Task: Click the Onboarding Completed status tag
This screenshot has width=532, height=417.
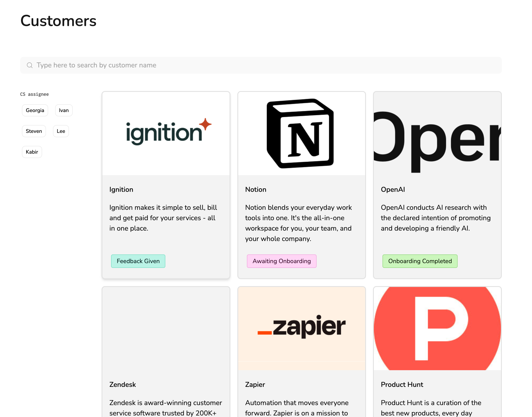Action: pyautogui.click(x=420, y=261)
